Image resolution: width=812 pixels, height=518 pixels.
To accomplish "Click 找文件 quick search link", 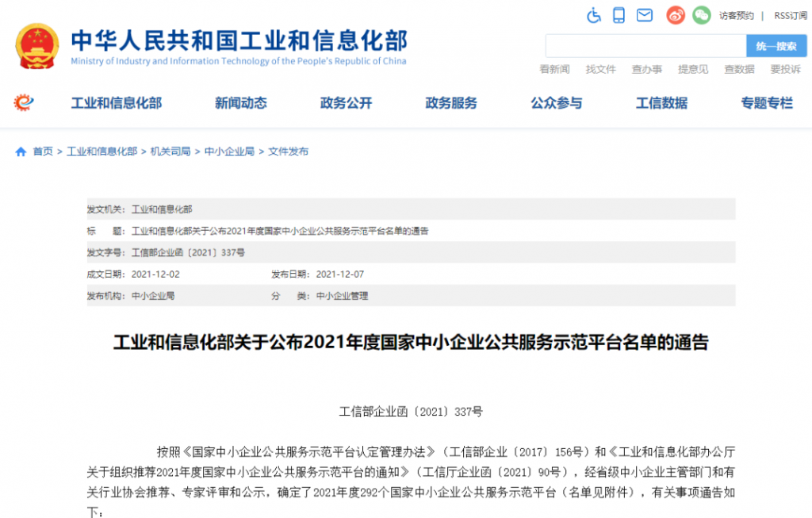I will [x=600, y=70].
